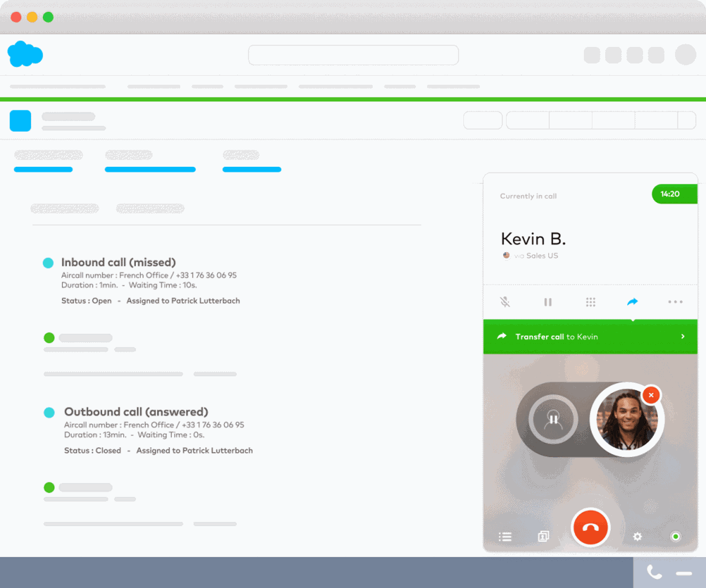Screen dimensions: 706x588
Task: Select the teal marker beside Inbound call (missed)
Action: click(48, 263)
